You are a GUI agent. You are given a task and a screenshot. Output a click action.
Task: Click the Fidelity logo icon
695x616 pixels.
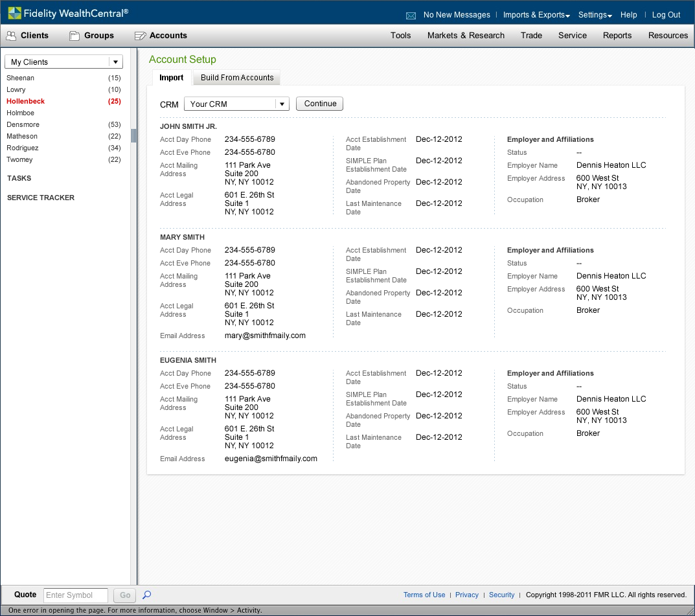coord(14,13)
